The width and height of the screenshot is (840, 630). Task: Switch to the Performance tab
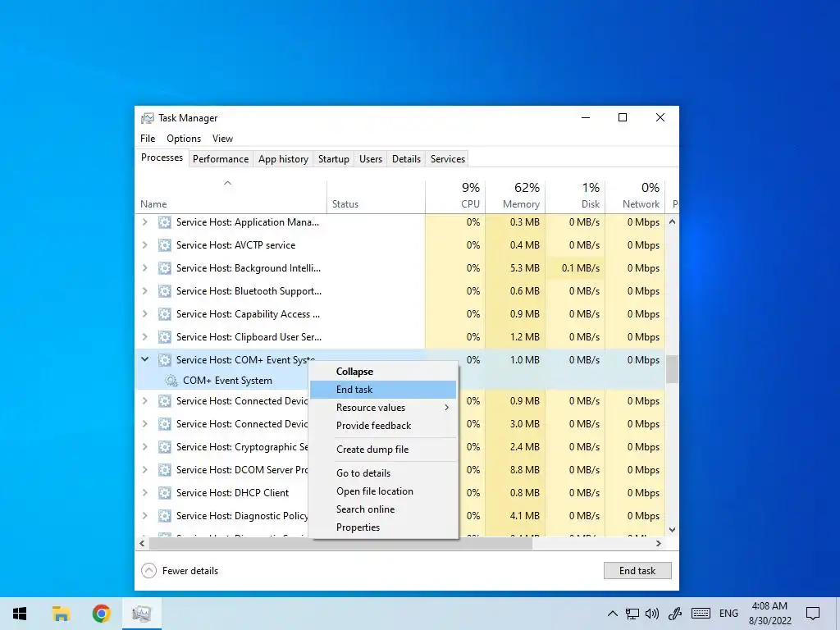pyautogui.click(x=221, y=159)
